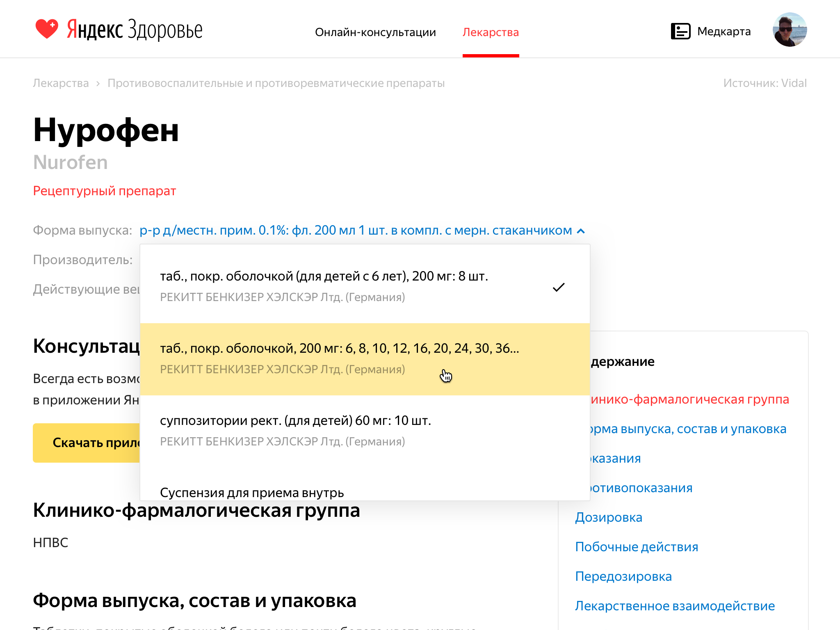Image resolution: width=840 pixels, height=630 pixels.
Task: Click the НПВС text
Action: (x=50, y=542)
